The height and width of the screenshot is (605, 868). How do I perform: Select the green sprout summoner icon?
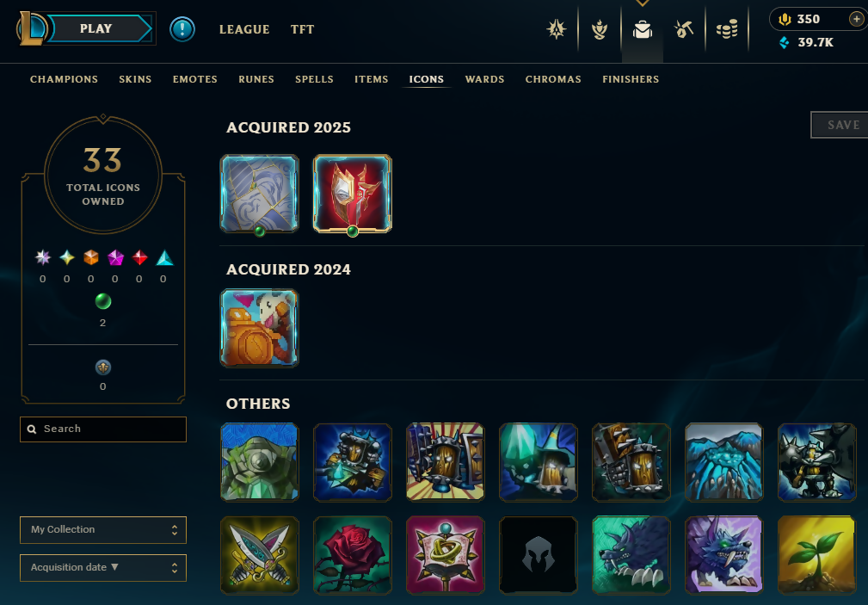click(x=816, y=555)
